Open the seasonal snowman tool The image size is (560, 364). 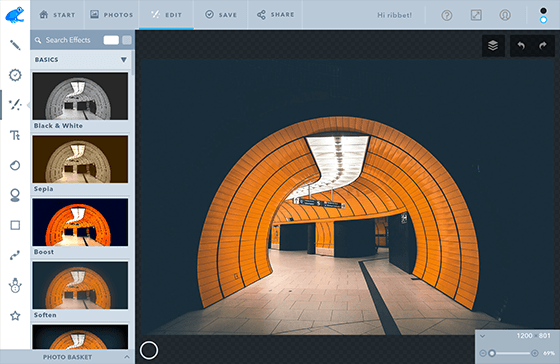pos(15,285)
